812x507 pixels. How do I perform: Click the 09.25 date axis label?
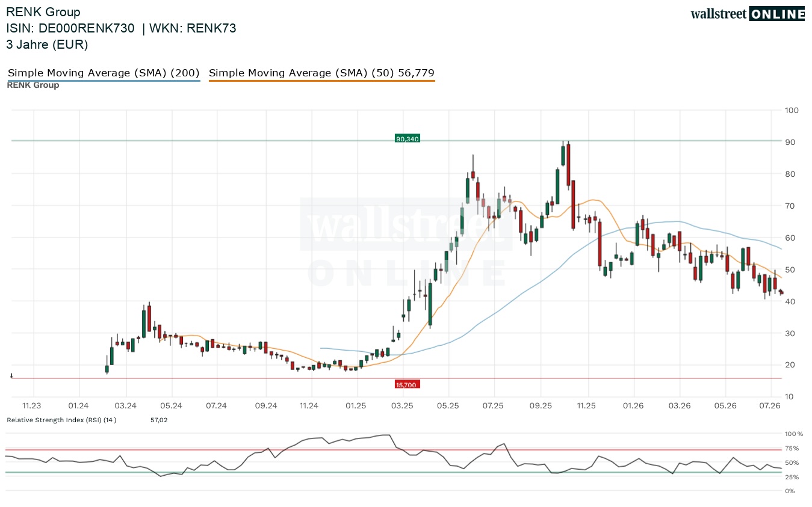coord(541,406)
